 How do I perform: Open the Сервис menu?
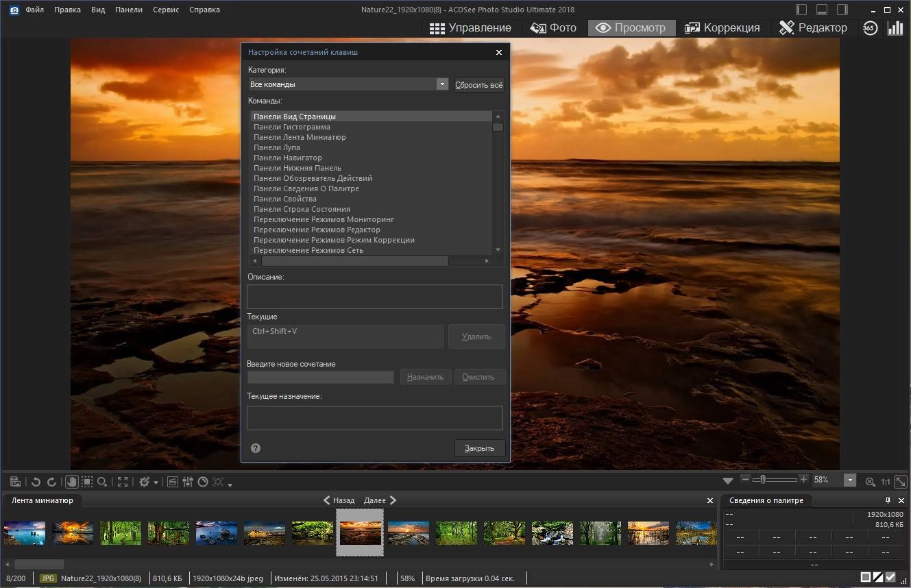coord(166,10)
